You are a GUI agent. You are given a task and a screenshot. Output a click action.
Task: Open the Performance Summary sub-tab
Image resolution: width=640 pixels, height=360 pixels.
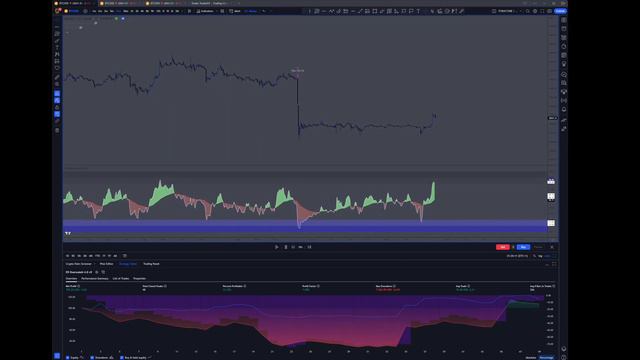click(x=95, y=278)
